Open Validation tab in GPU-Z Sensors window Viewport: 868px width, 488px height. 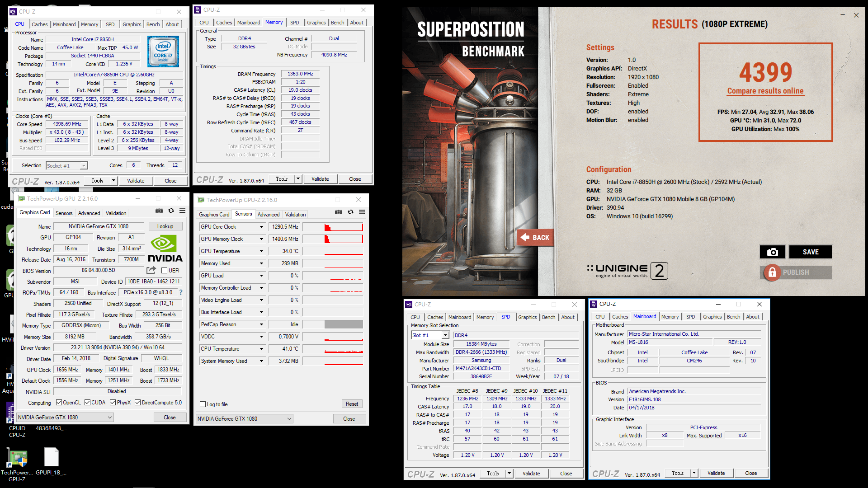point(295,215)
